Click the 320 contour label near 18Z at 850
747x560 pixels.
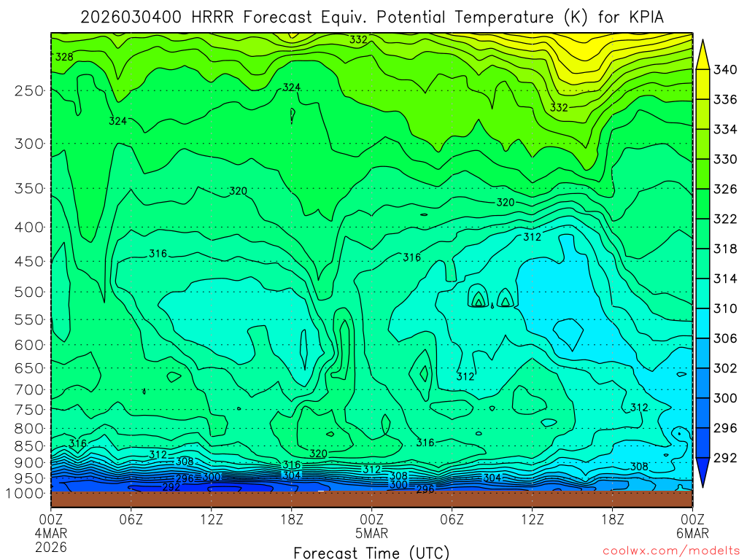(318, 454)
